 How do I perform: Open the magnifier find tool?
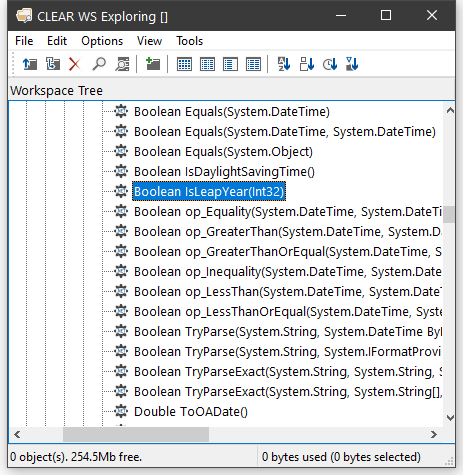(x=99, y=64)
